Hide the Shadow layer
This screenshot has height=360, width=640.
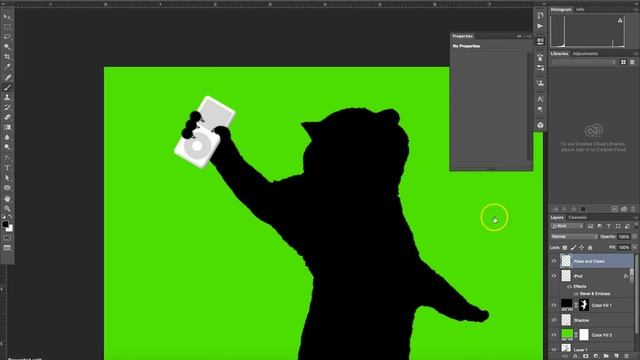point(554,320)
